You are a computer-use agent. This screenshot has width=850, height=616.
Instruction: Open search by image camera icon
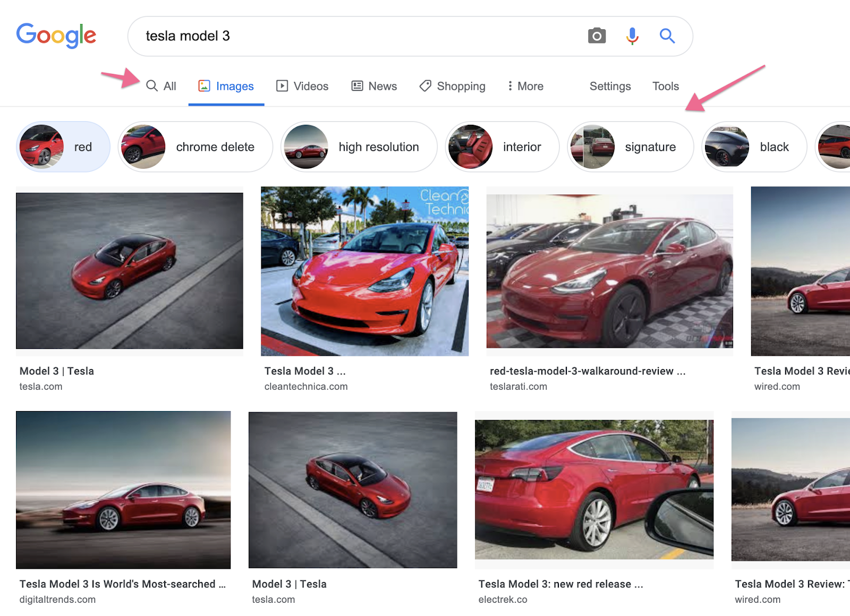[x=597, y=36]
